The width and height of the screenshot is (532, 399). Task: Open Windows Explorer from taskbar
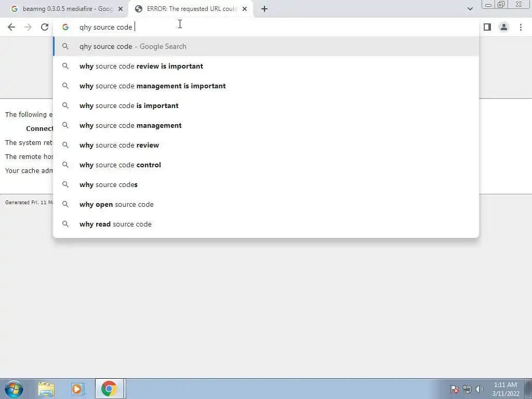click(46, 389)
